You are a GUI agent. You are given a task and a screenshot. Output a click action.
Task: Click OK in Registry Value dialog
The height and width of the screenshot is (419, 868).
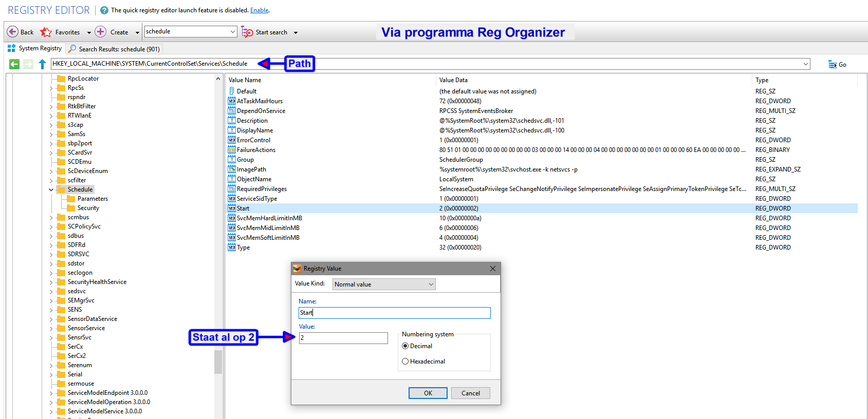428,393
